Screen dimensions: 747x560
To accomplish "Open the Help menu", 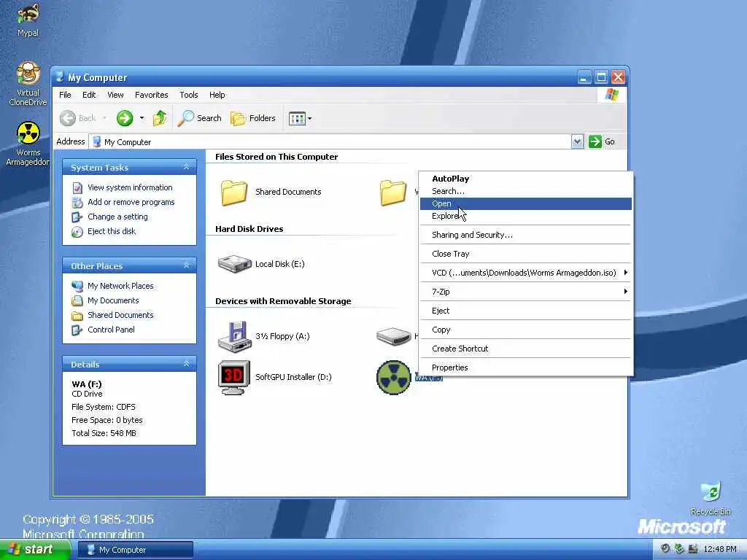I will (x=217, y=95).
